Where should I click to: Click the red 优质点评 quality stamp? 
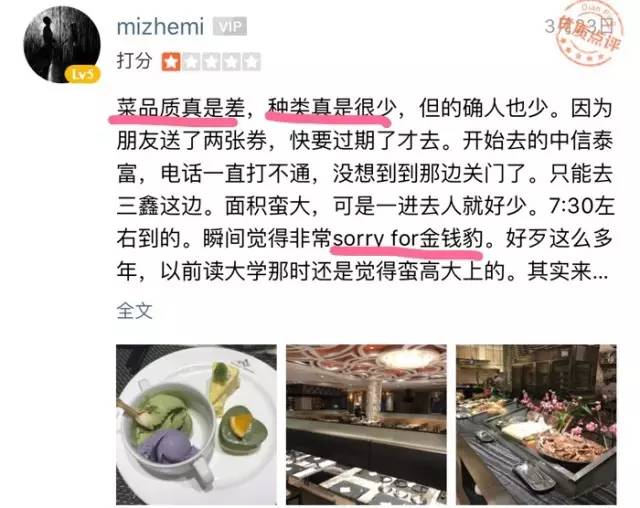click(x=590, y=33)
